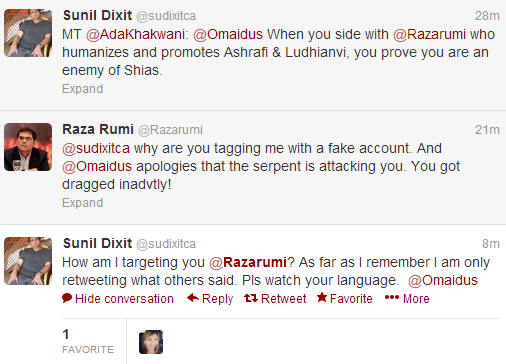Open the More options dots
This screenshot has height=364, width=506.
point(392,297)
